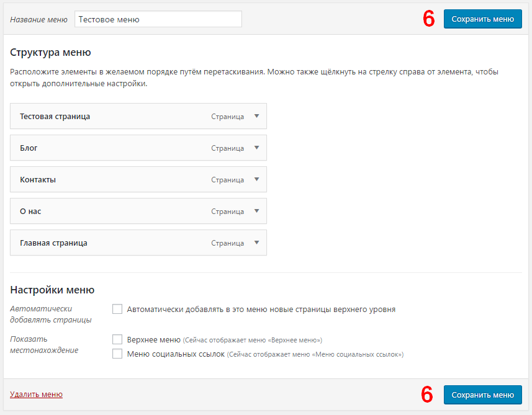
Task: Expand the Контакты menu item arrow
Action: [x=257, y=179]
